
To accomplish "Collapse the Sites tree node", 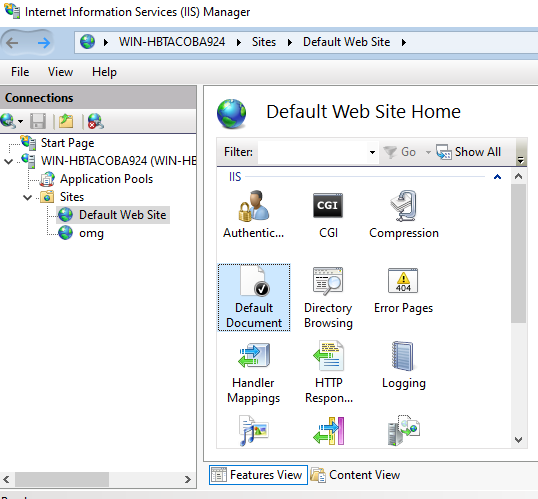I will (x=27, y=197).
